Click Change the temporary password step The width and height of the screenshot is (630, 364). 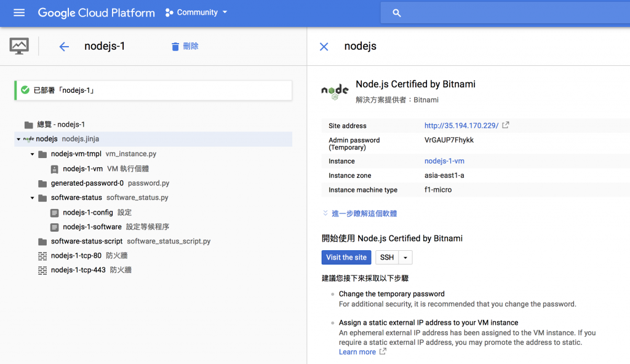(x=392, y=294)
